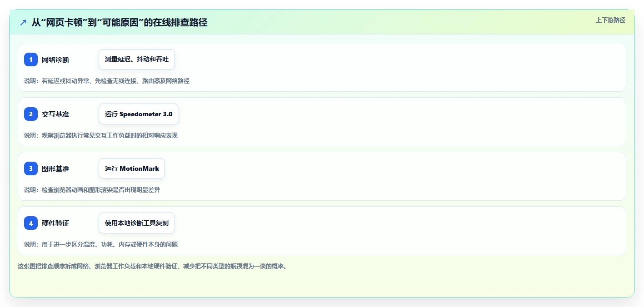
Task: Select the 运行 MotionMark box
Action: pyautogui.click(x=132, y=168)
